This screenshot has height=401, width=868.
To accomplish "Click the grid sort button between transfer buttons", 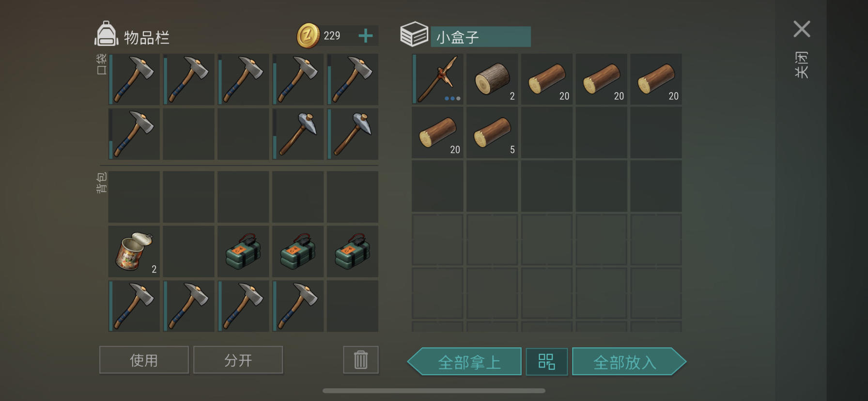I will (547, 362).
